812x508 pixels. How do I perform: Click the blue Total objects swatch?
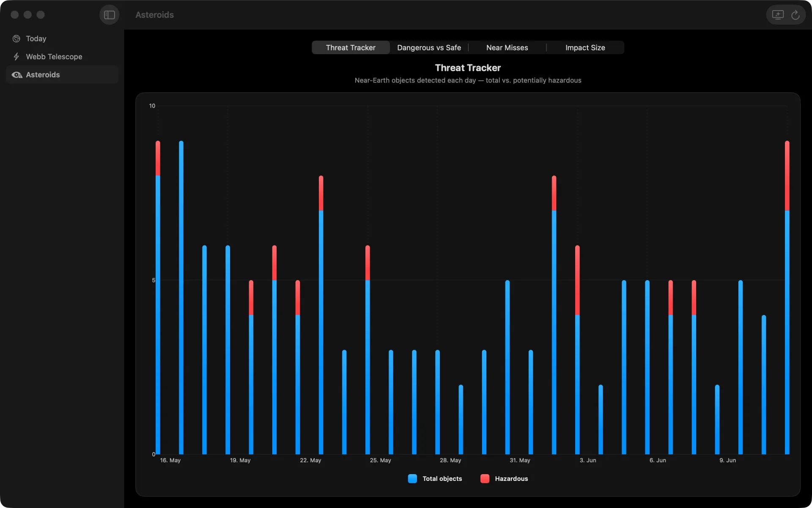point(412,478)
